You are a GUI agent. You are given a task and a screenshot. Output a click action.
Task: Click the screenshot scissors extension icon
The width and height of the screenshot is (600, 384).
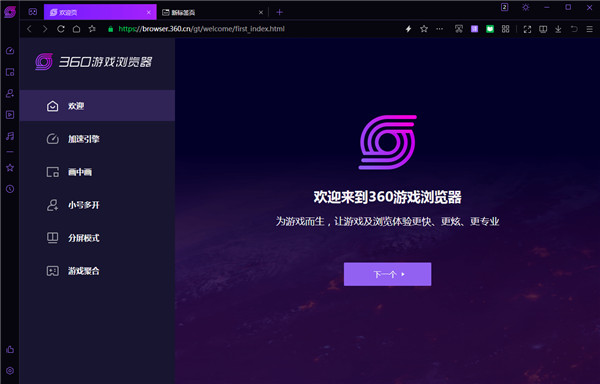point(459,29)
